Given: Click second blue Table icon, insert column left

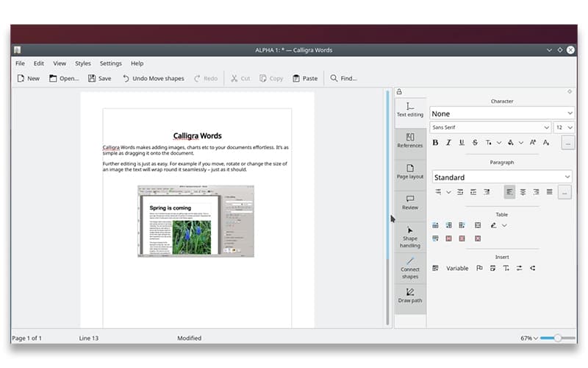Looking at the screenshot, I should pos(449,225).
